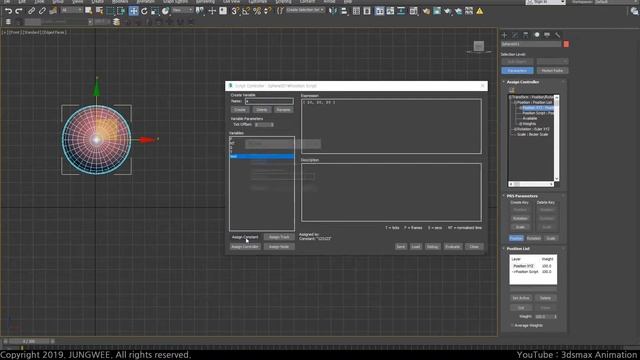Choose the Rectangular Selection Region icon
This screenshot has width=640, height=360.
[111, 11]
